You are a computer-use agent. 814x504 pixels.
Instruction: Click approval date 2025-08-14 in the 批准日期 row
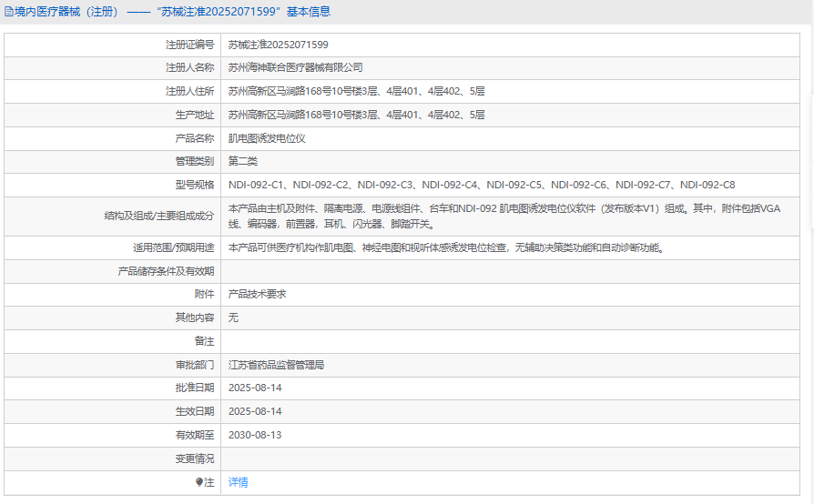click(255, 388)
